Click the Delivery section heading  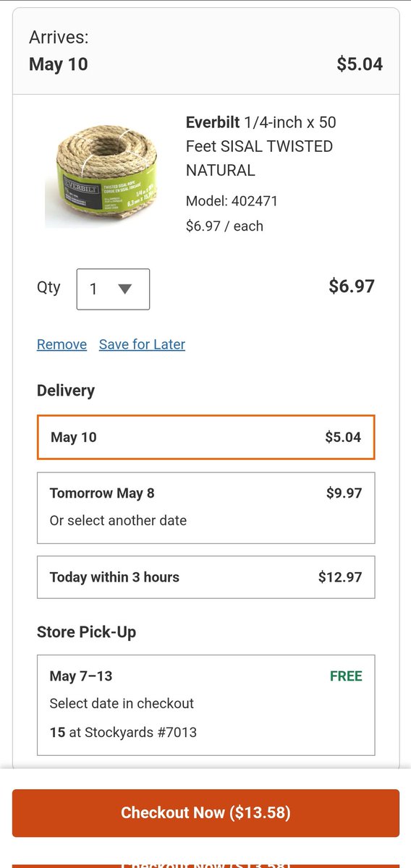point(66,391)
